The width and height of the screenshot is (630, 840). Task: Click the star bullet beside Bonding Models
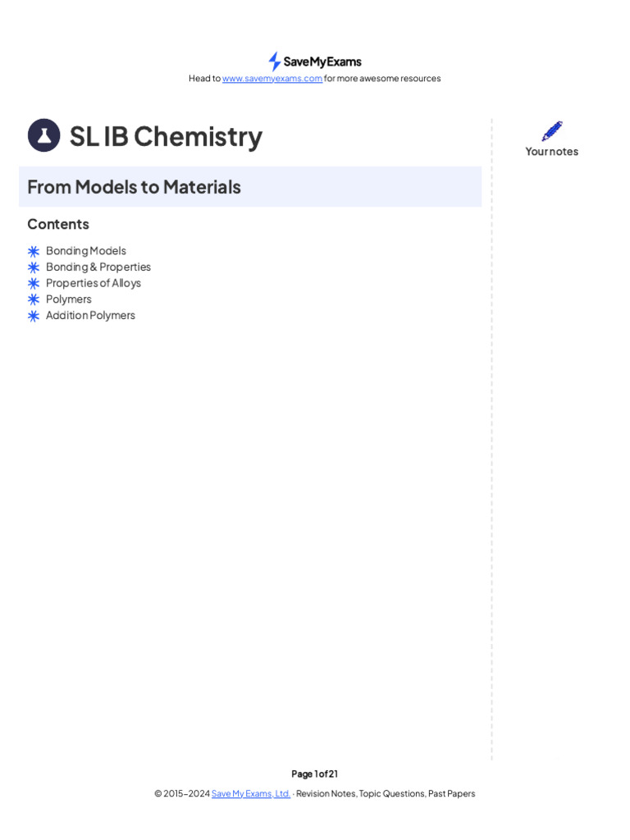point(34,251)
